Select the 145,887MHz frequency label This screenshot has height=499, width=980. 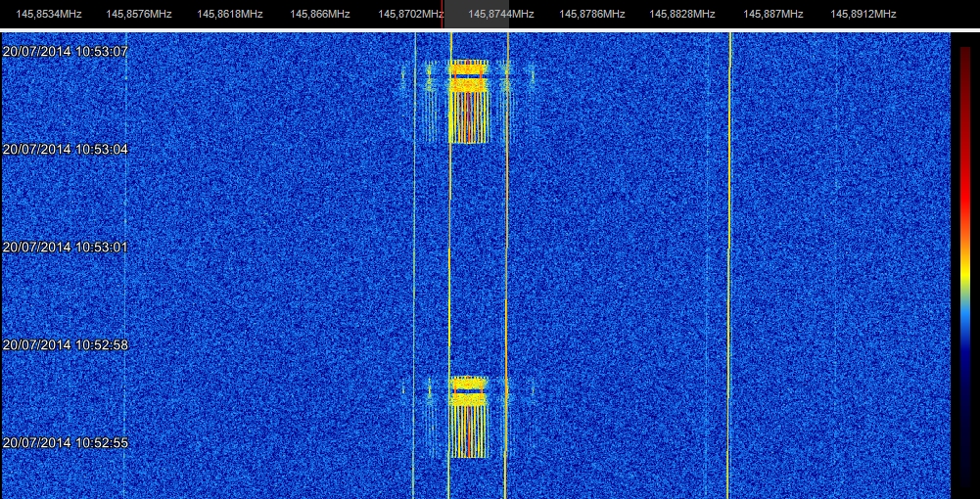point(773,15)
